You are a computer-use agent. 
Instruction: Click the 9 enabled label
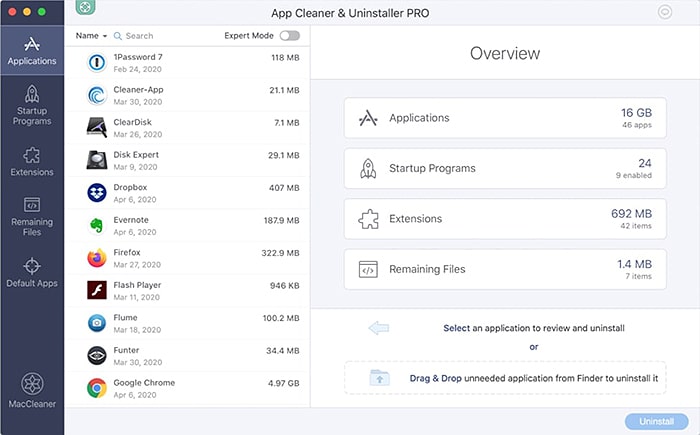tap(633, 176)
